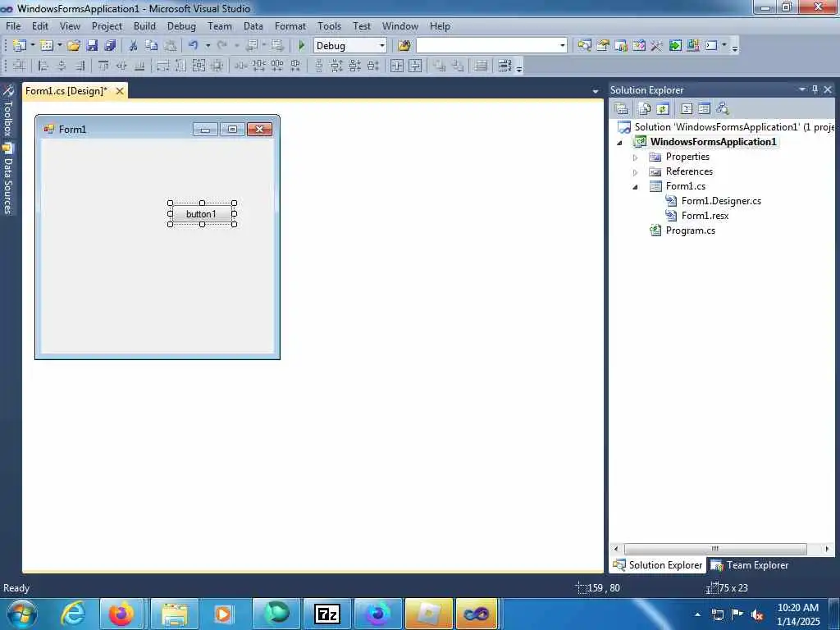This screenshot has height=630, width=840.
Task: Click inside the Find text input field
Action: point(486,46)
